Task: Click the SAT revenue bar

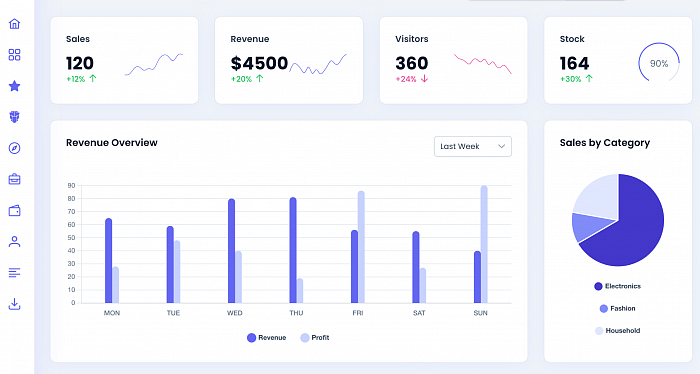Action: [416, 267]
